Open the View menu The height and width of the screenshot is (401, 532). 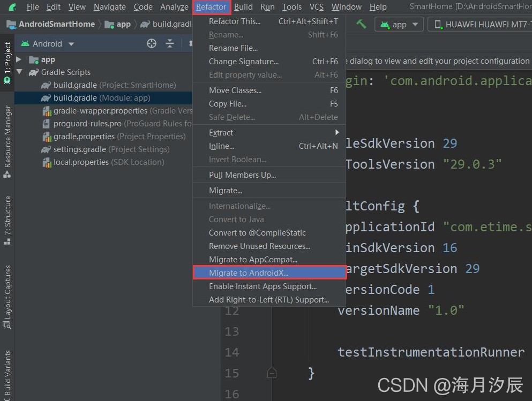point(77,7)
